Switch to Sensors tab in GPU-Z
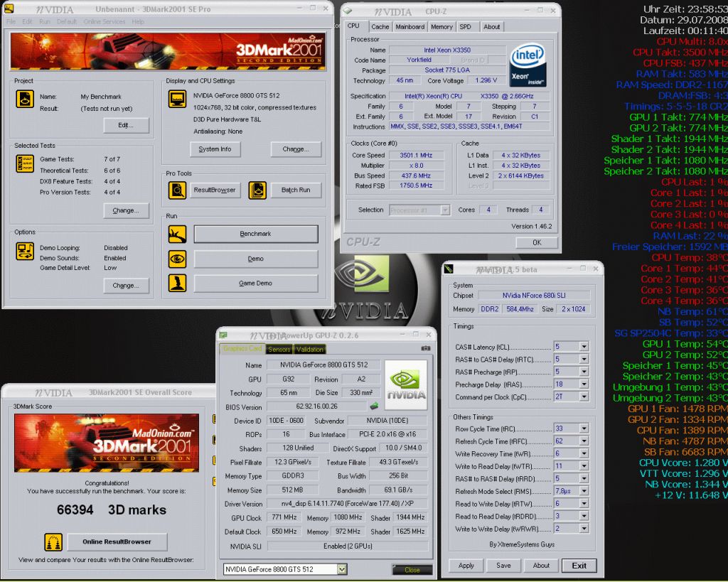Image resolution: width=728 pixels, height=582 pixels. click(x=279, y=349)
